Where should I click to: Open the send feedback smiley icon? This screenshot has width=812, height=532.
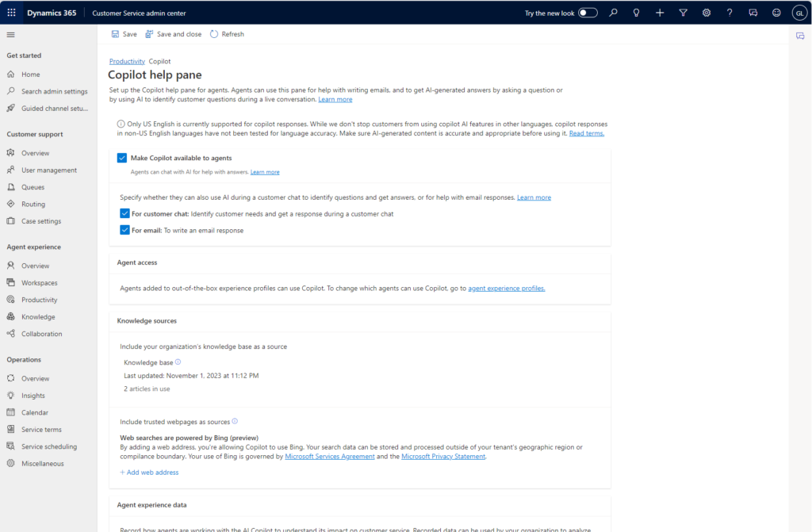(x=776, y=13)
